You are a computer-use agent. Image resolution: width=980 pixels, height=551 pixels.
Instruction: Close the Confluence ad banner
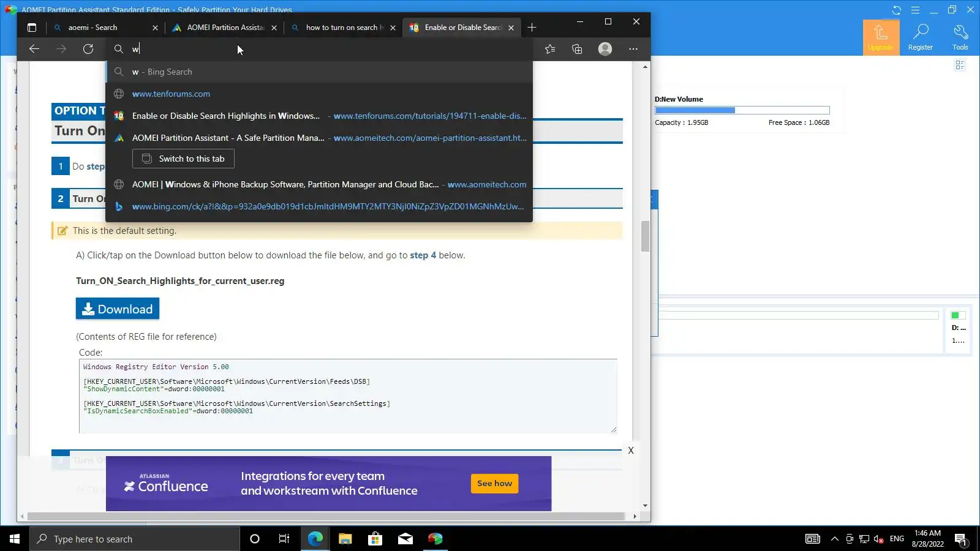[x=631, y=451]
